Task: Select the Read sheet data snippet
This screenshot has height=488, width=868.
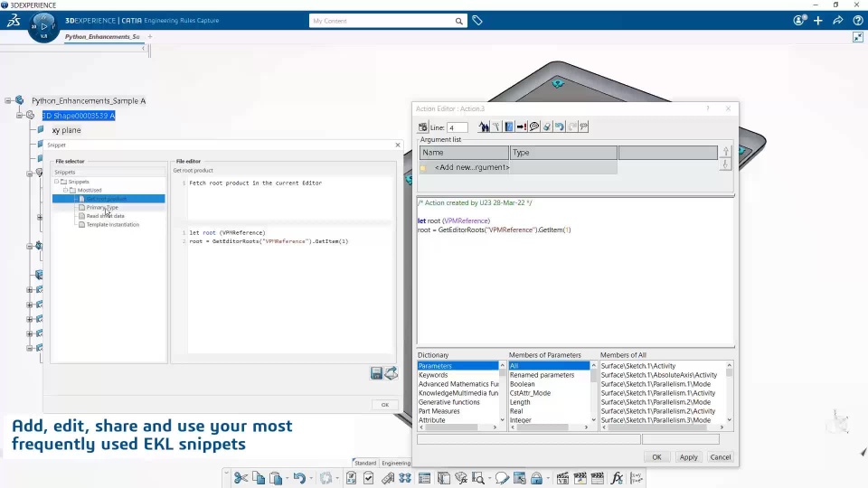Action: tap(105, 216)
